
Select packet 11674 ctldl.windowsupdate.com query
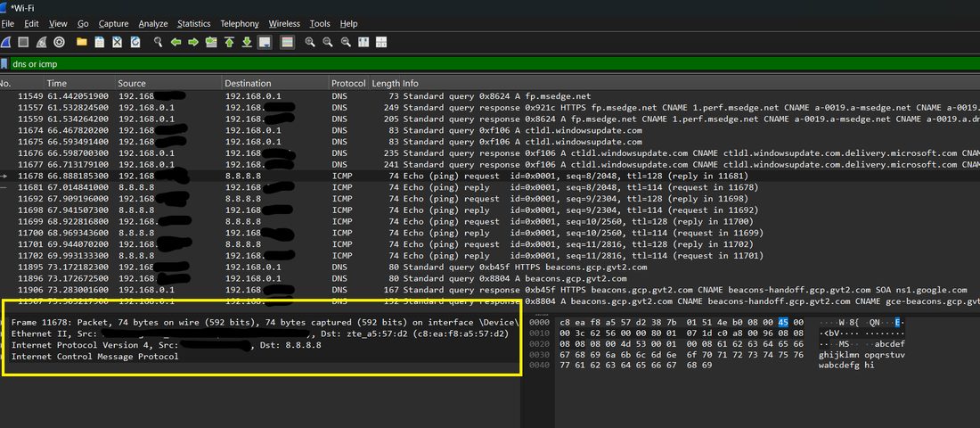coord(490,130)
